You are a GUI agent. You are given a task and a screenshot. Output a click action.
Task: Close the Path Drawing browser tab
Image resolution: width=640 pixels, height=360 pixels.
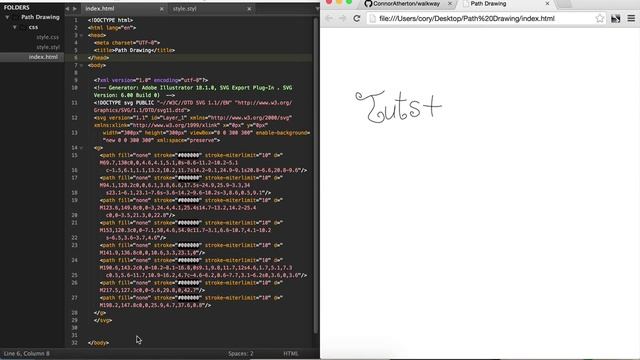(547, 4)
